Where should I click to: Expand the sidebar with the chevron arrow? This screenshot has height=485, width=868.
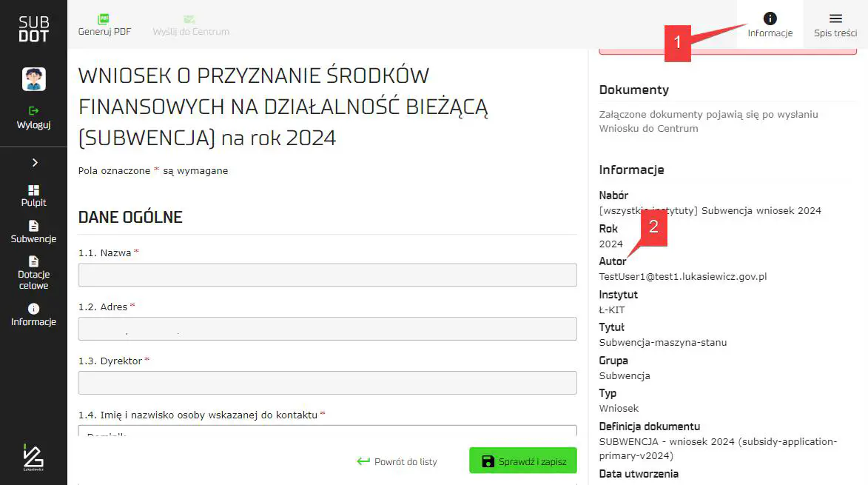click(x=34, y=163)
